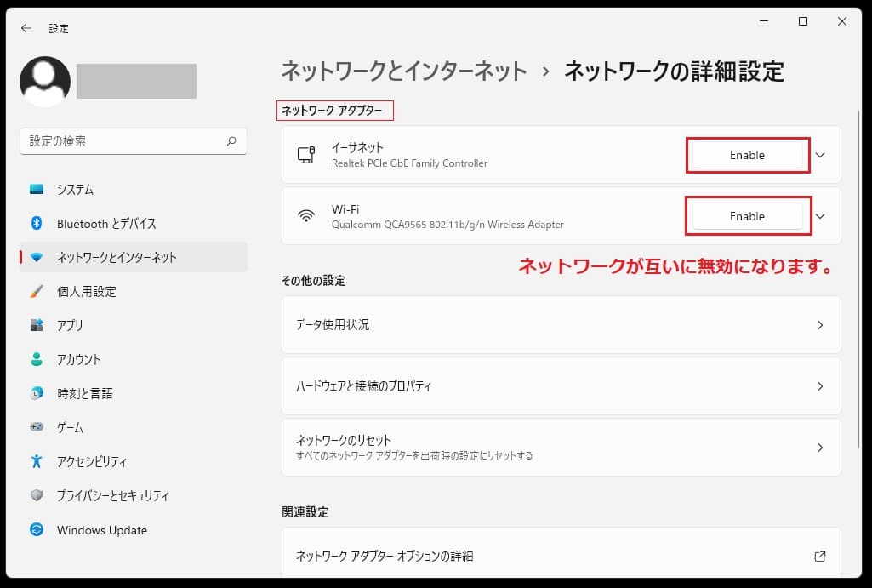This screenshot has height=588, width=872.
Task: Go to アクセシビリティ settings
Action: 134,461
